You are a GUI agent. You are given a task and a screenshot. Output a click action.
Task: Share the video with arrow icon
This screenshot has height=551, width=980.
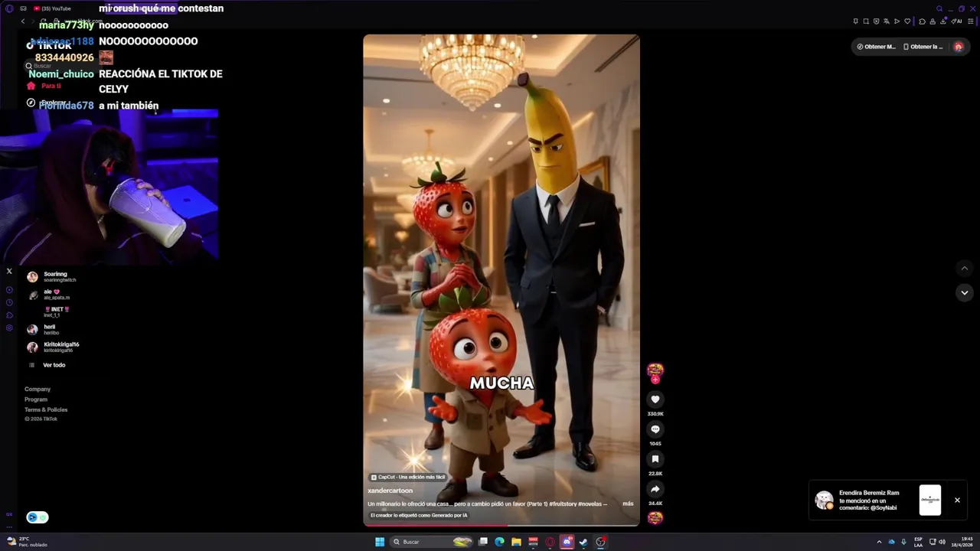pos(655,489)
